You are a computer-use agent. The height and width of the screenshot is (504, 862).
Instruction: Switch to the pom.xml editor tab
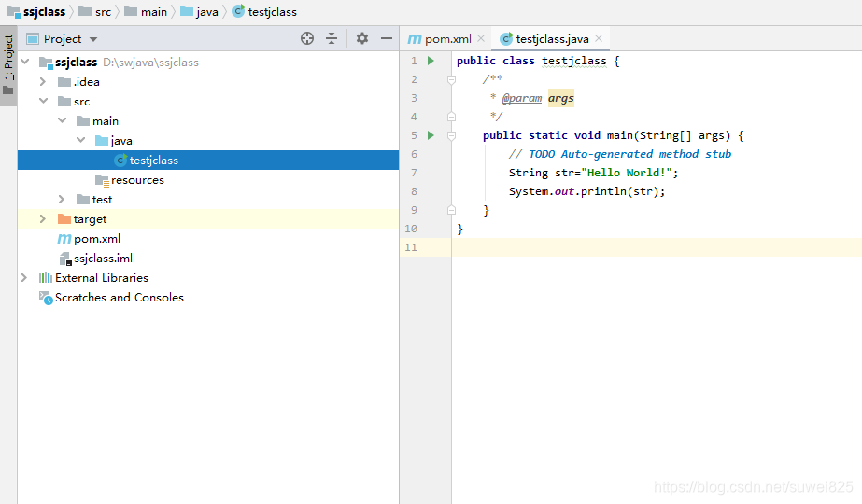(x=440, y=39)
